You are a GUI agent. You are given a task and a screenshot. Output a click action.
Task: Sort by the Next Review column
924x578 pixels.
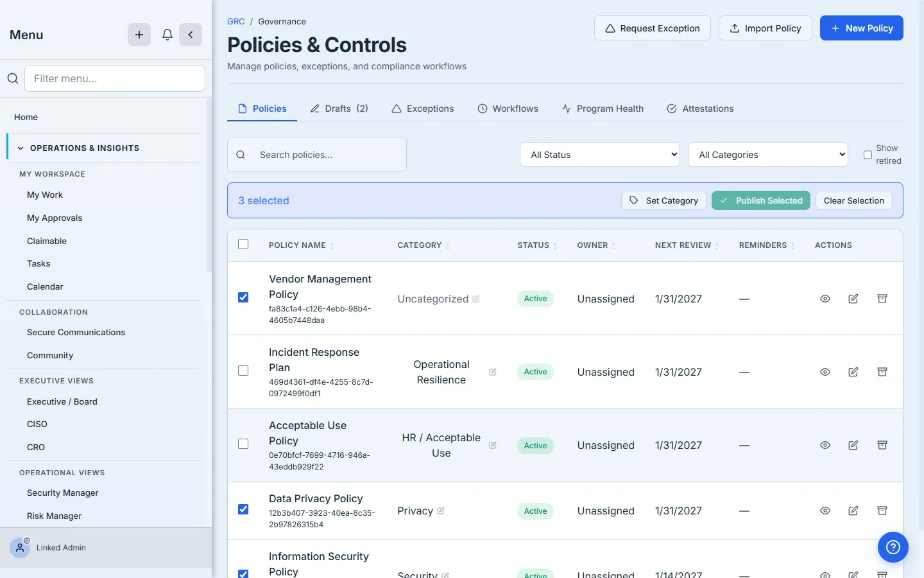pos(687,245)
